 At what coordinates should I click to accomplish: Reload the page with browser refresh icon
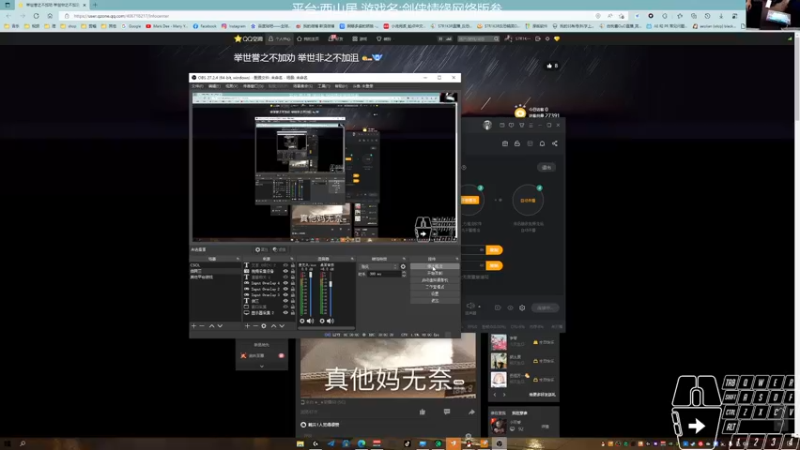[x=36, y=16]
